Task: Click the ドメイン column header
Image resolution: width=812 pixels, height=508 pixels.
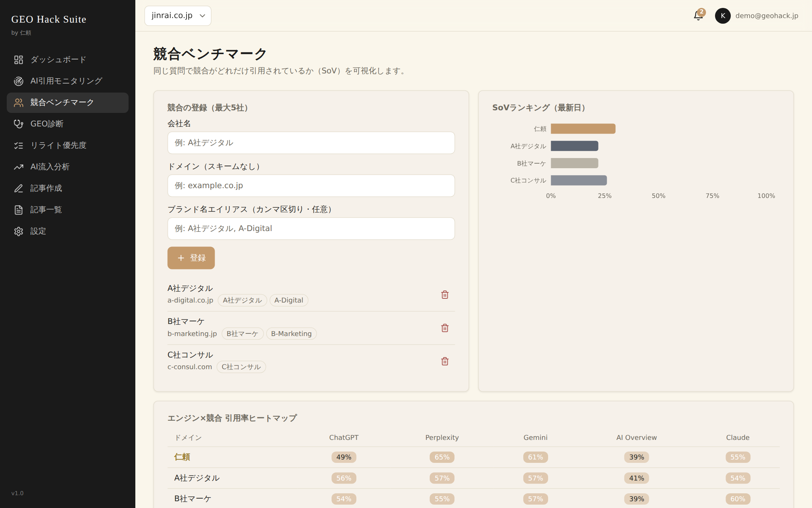Action: (x=188, y=438)
